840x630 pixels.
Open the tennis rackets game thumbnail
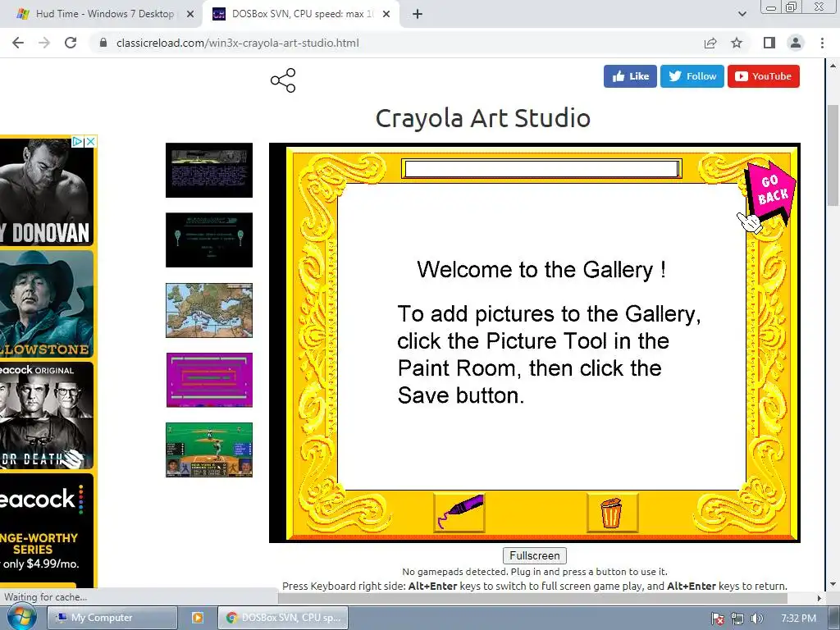click(x=209, y=240)
